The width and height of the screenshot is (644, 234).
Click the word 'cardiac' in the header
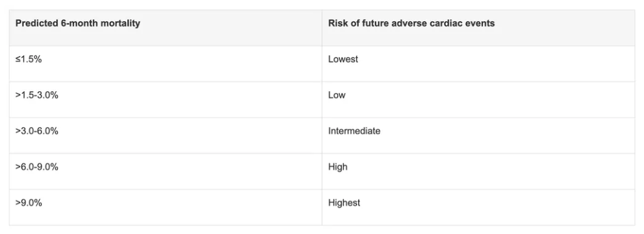point(445,23)
